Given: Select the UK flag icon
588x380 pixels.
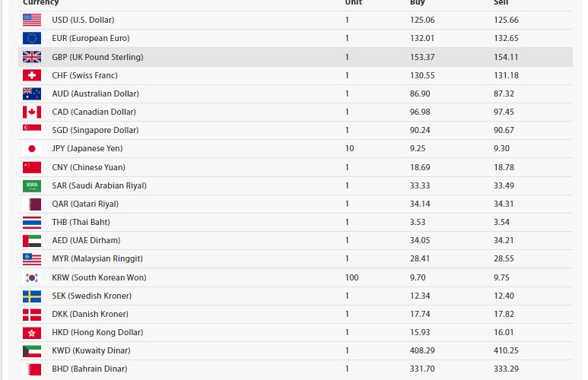Looking at the screenshot, I should click(31, 57).
